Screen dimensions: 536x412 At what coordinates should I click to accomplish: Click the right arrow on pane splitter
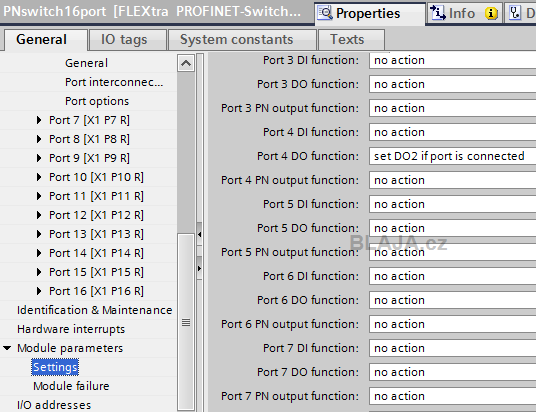pos(200,268)
